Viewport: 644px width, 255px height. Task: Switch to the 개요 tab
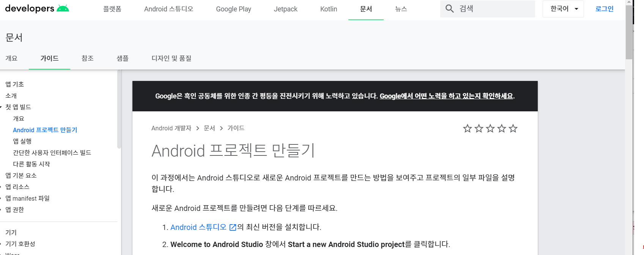[11, 58]
